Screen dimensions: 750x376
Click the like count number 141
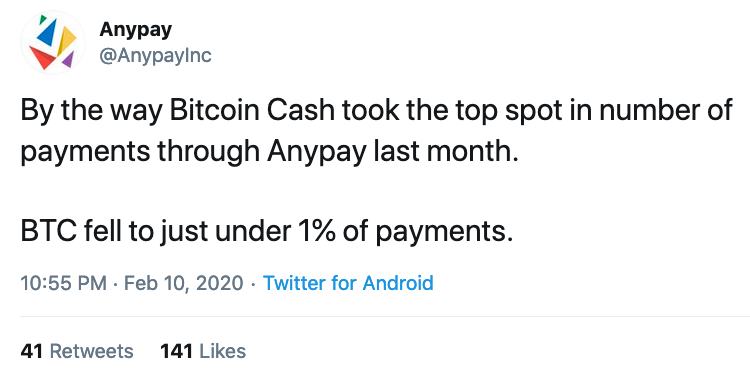[176, 351]
